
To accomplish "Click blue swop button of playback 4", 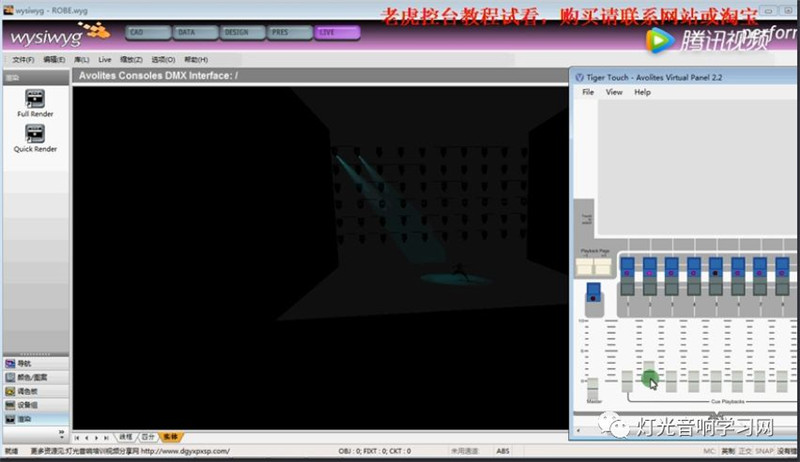I will (x=694, y=267).
